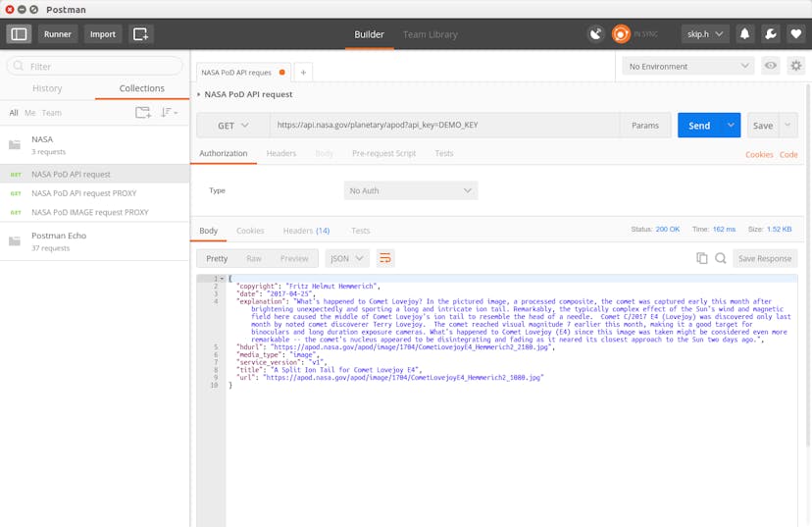
Task: Switch response view to Raw
Action: coord(254,258)
